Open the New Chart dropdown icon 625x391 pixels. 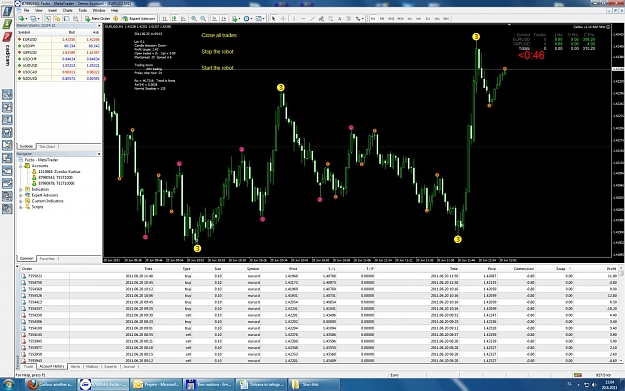[23, 18]
